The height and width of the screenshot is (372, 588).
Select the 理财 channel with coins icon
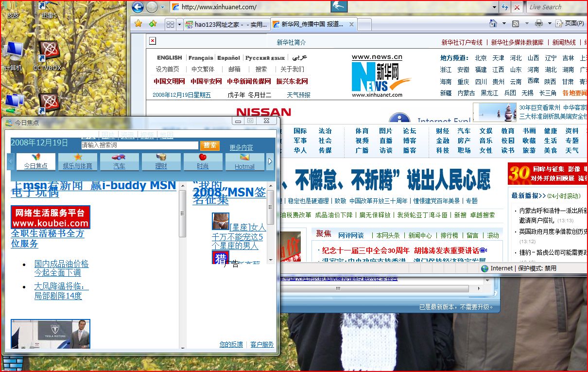(161, 161)
